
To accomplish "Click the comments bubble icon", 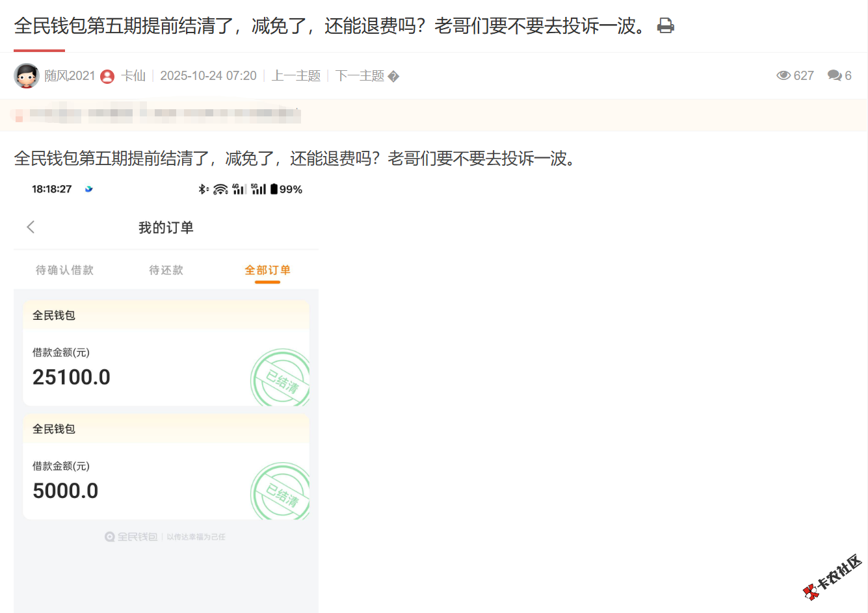I will tap(835, 75).
